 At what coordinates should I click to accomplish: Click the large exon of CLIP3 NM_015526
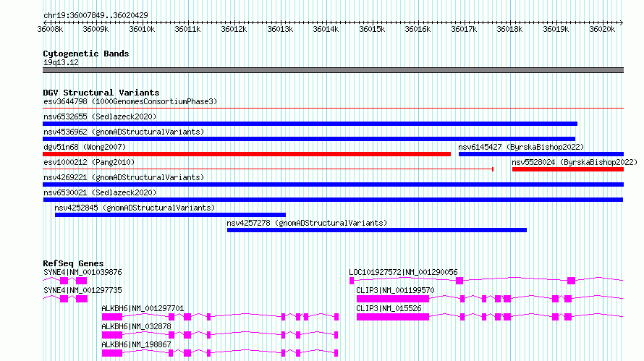[x=393, y=317]
